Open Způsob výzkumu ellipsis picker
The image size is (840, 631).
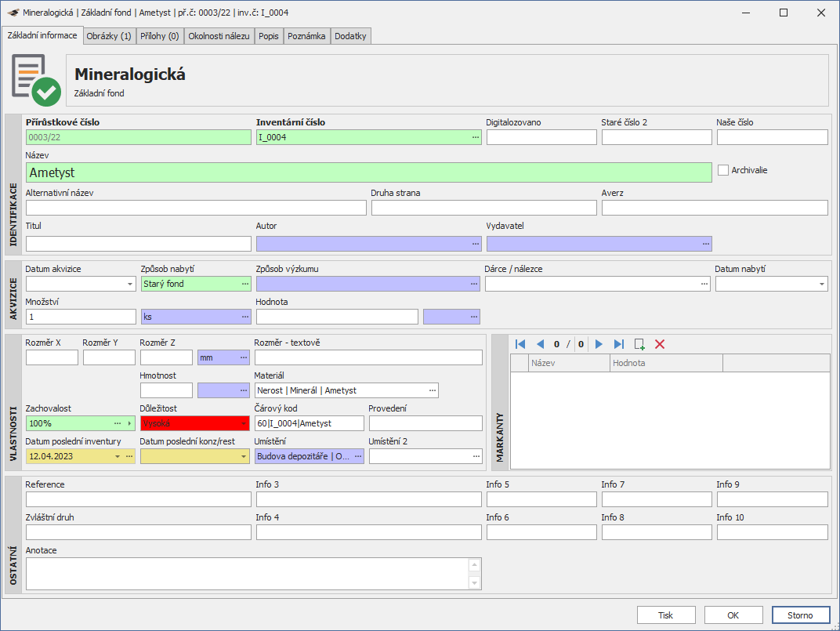coord(474,284)
